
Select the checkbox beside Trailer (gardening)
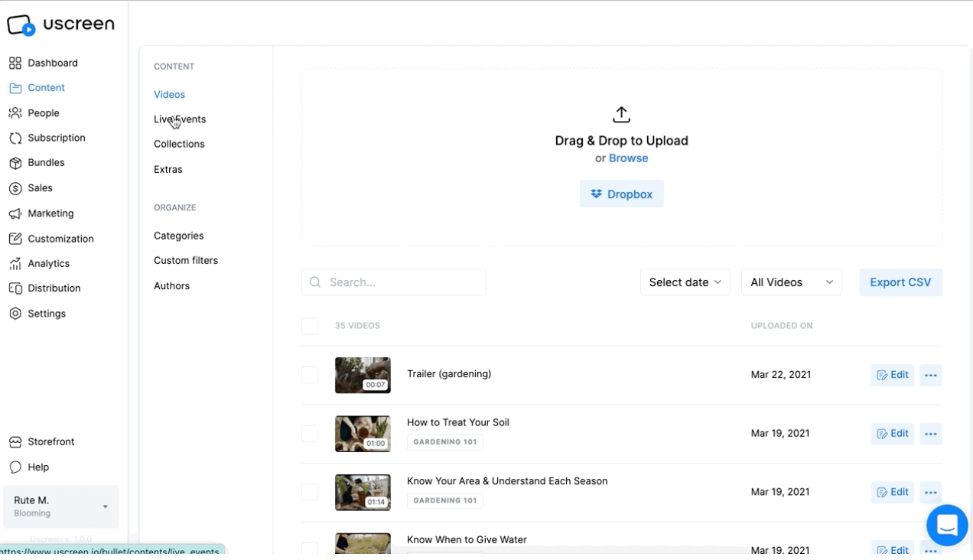310,375
